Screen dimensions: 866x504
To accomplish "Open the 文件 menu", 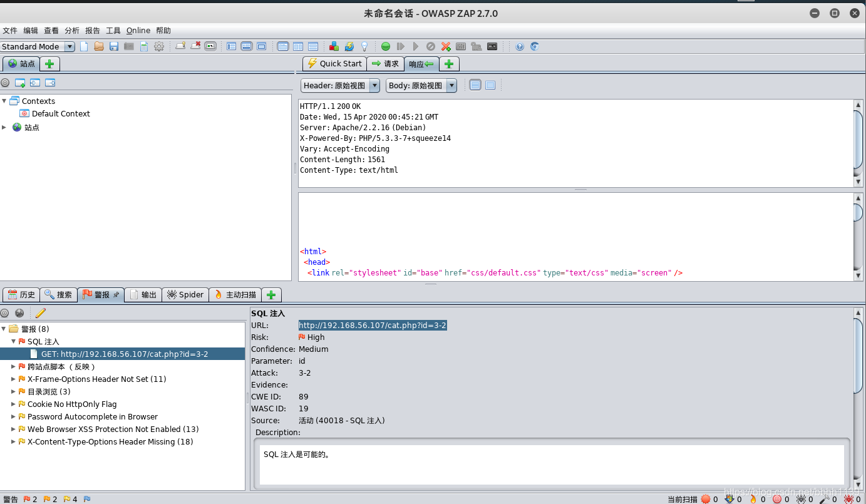I will (10, 30).
